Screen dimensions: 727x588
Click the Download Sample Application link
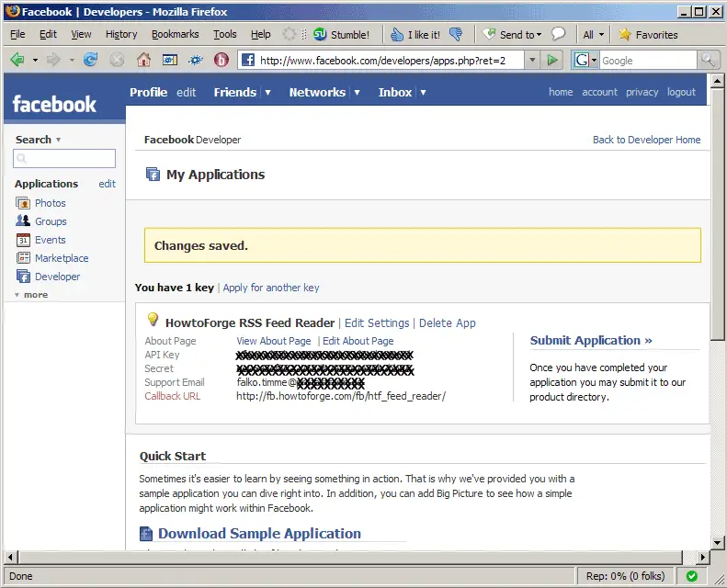click(259, 534)
